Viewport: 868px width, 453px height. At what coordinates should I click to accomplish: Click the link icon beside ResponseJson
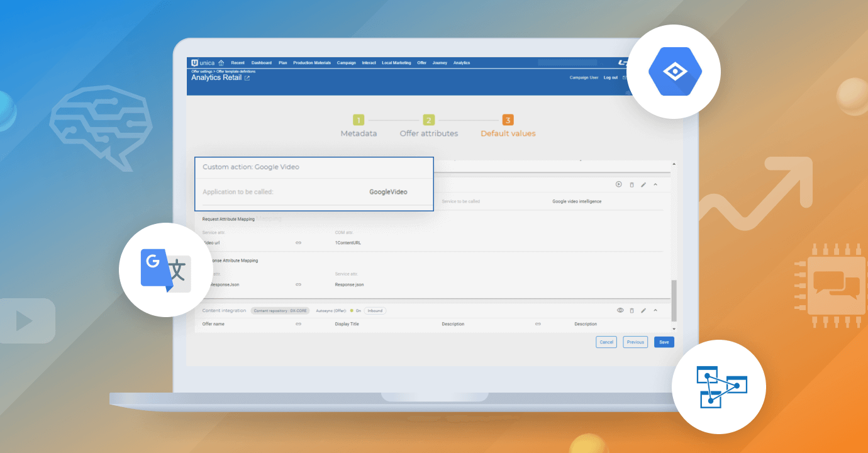(298, 284)
